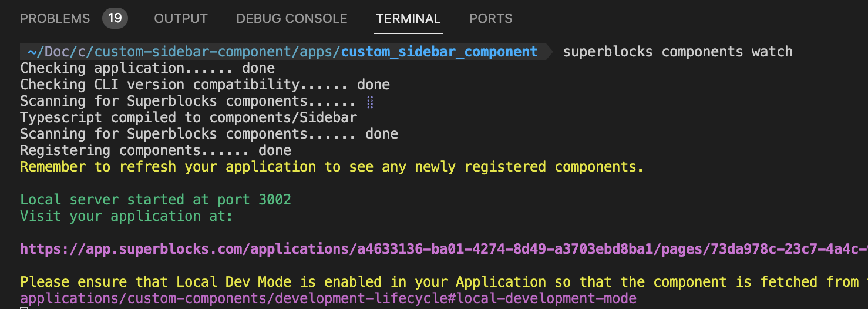The height and width of the screenshot is (309, 868).
Task: Click 'Local server started at port 3002' line
Action: pos(156,200)
